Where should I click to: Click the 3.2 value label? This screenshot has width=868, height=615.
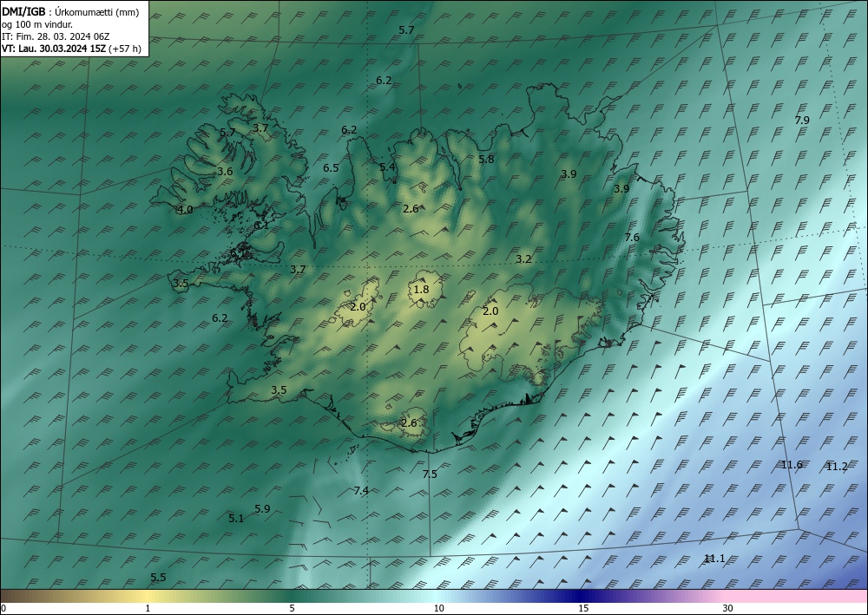pos(523,258)
